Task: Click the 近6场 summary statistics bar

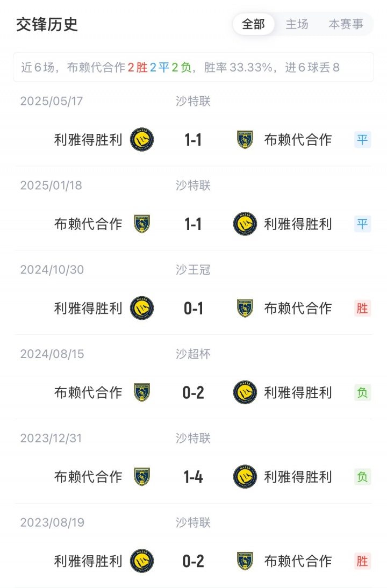Action: click(193, 67)
